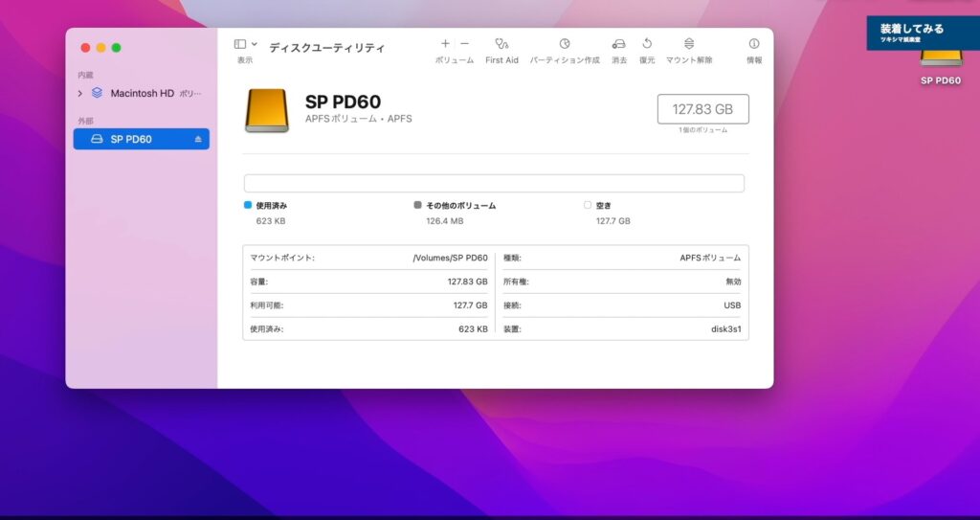Click the 内蔵 sidebar section header
The height and width of the screenshot is (520, 980).
[x=85, y=75]
